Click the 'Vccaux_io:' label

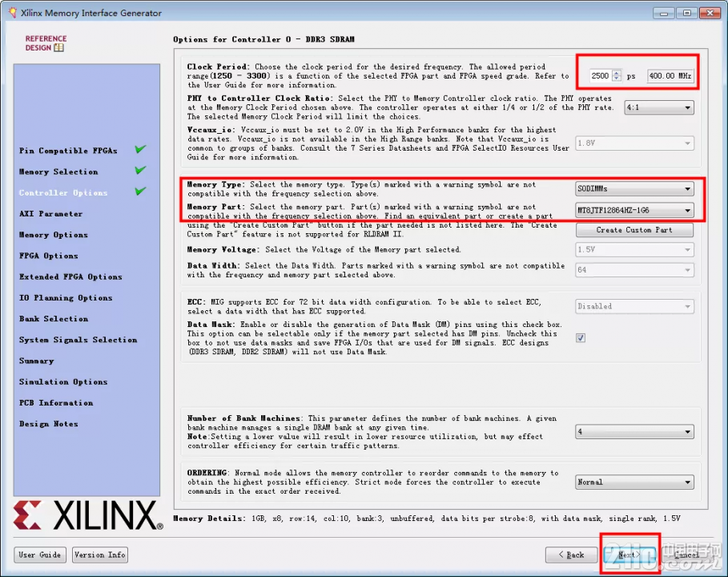(x=211, y=130)
